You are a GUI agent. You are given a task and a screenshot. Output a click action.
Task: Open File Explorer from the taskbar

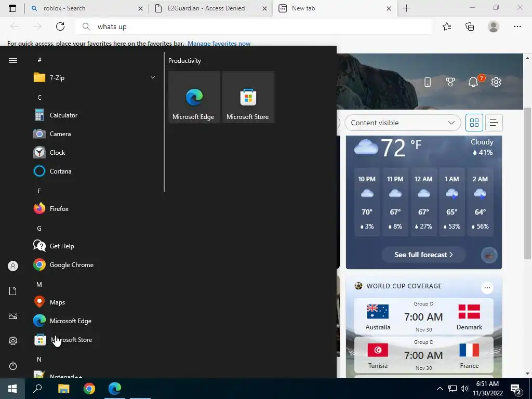[63, 389]
